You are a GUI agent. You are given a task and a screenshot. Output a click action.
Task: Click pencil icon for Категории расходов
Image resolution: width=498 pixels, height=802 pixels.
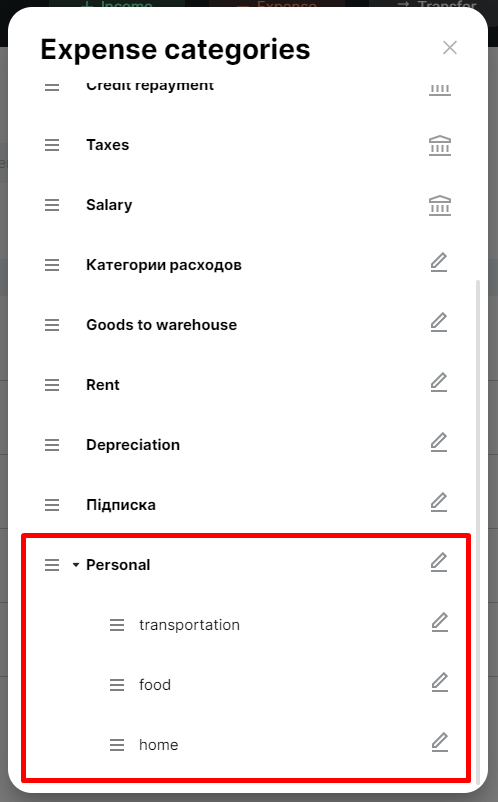click(439, 263)
